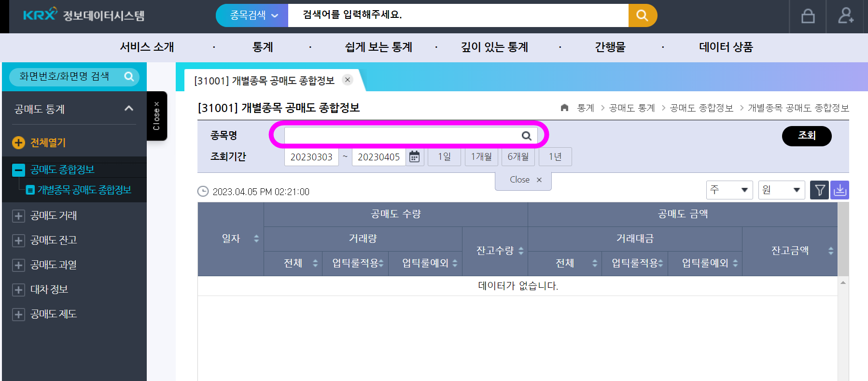Open the calendar date picker icon

pyautogui.click(x=414, y=157)
